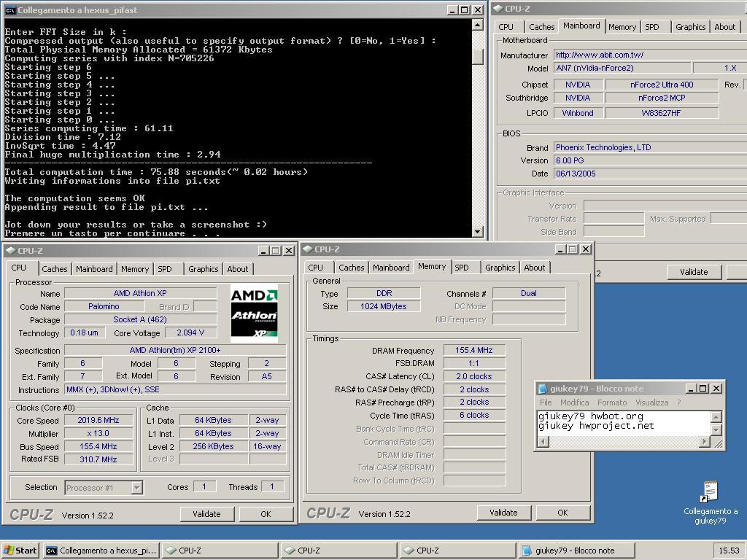
Task: Click OK in the Memory tab window
Action: pos(562,513)
